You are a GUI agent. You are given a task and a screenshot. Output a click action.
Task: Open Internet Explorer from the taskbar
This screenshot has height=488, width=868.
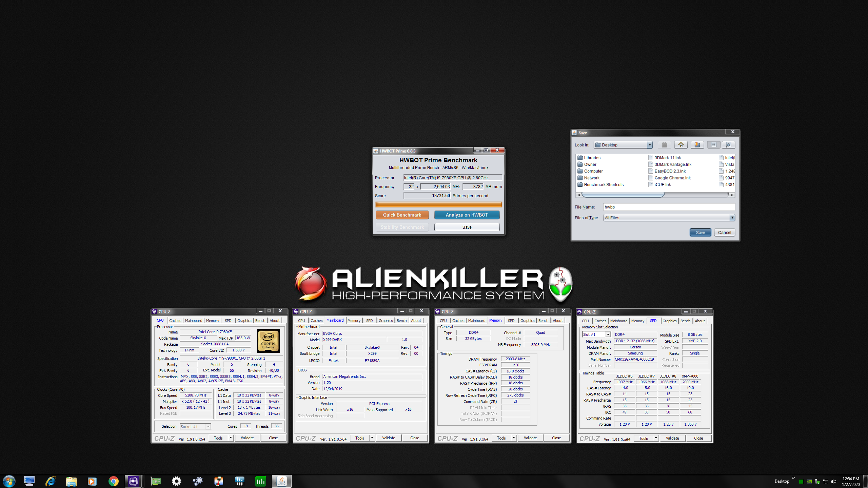[51, 481]
